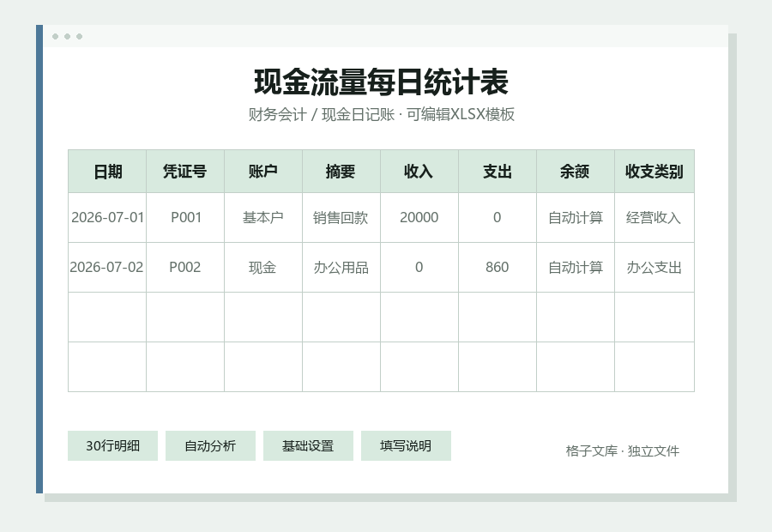Click the 30行明细 tag button
This screenshot has width=772, height=532.
[x=112, y=446]
